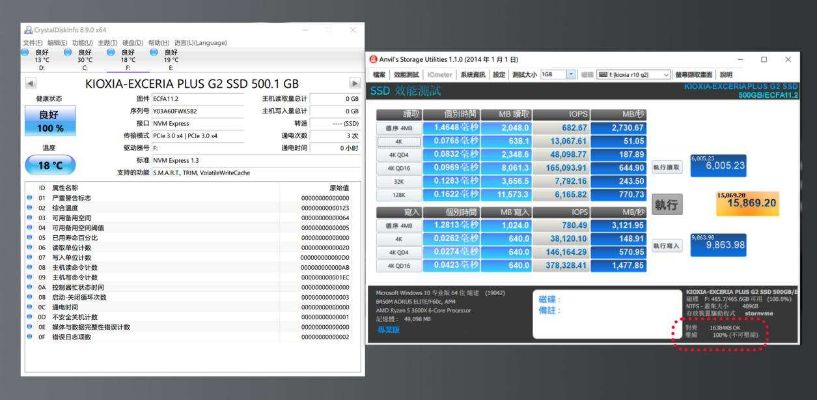Open the 語言 (Language) menu
The width and height of the screenshot is (817, 400).
pyautogui.click(x=200, y=42)
